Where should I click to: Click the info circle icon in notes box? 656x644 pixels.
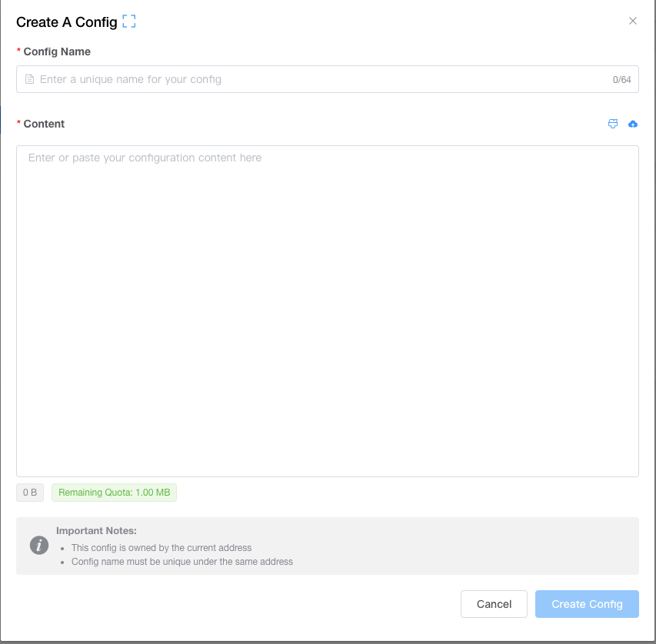coord(39,546)
